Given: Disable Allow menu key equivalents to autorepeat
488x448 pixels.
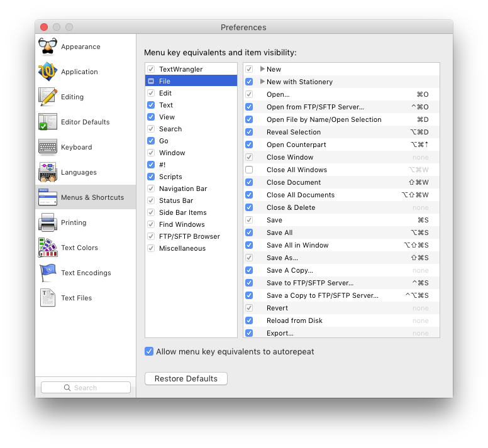Looking at the screenshot, I should [x=149, y=352].
